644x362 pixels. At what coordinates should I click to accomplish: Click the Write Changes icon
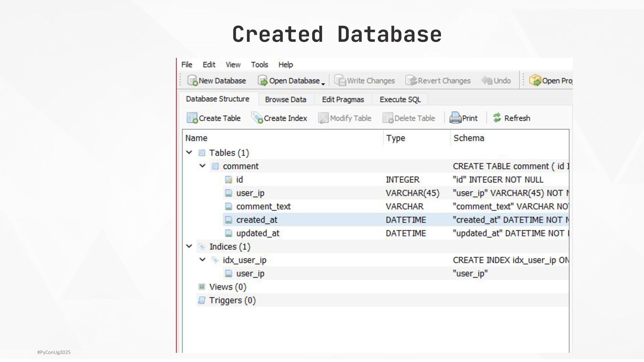click(340, 81)
